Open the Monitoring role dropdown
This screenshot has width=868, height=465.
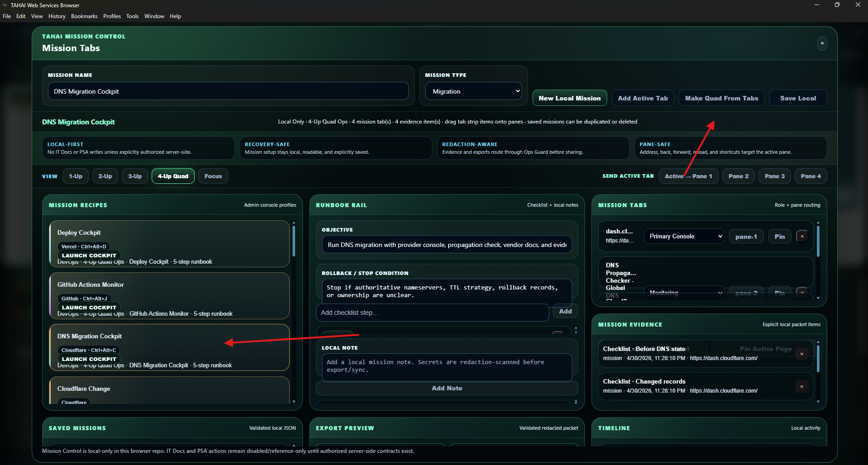click(684, 293)
